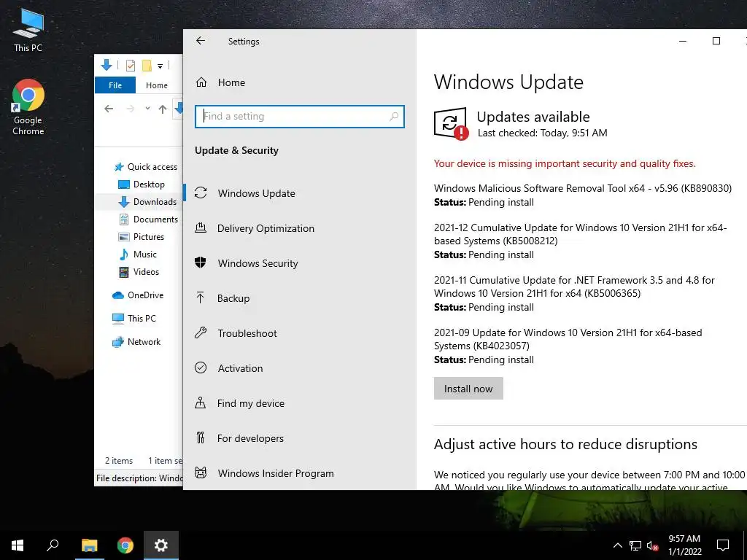Image resolution: width=747 pixels, height=560 pixels.
Task: Open the File tab in Explorer
Action: 115,85
